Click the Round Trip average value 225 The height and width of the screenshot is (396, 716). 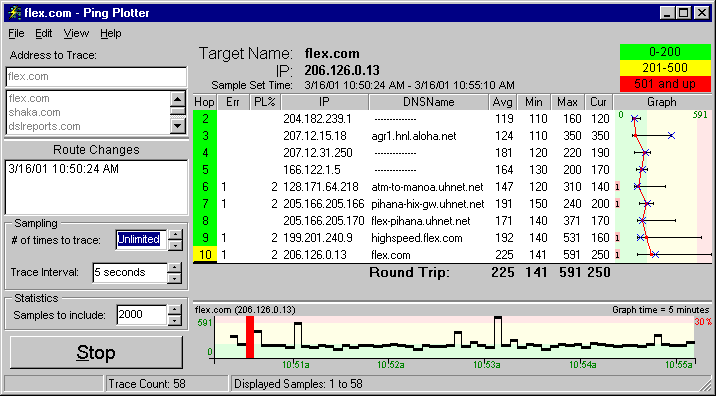pos(503,272)
